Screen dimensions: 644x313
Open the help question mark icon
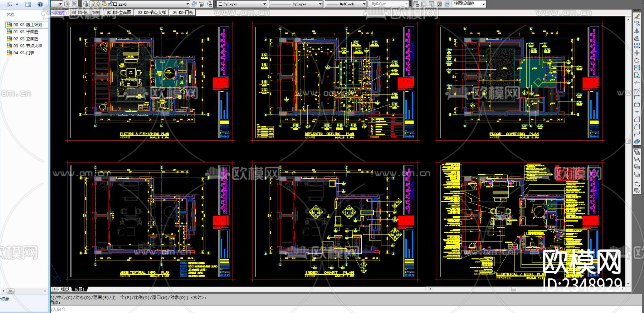[40, 4]
